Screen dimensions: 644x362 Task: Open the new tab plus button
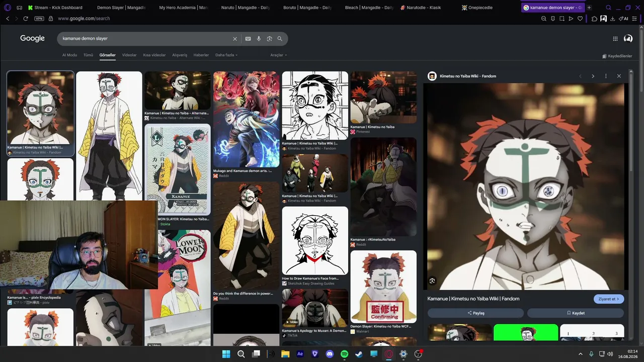coord(589,8)
